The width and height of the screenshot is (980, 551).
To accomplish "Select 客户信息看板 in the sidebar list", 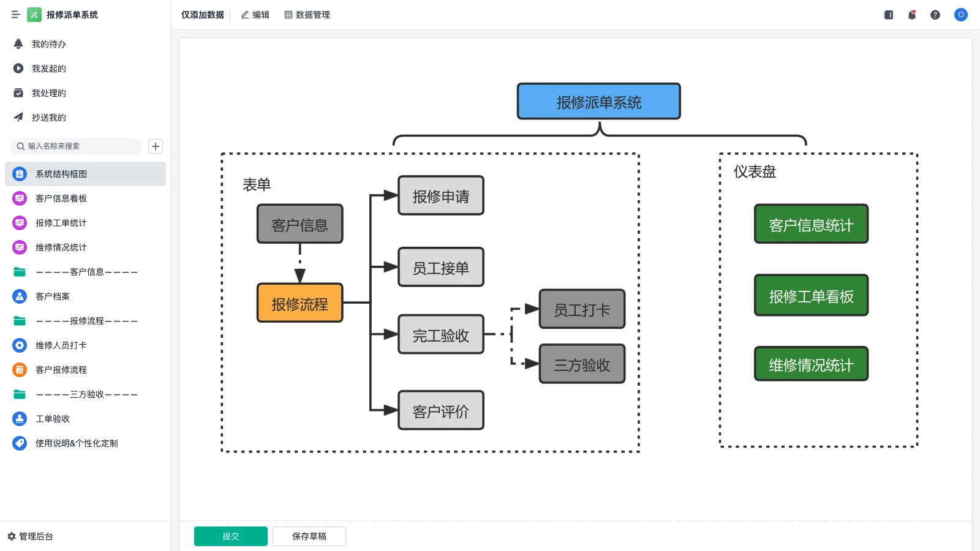I will pos(61,198).
